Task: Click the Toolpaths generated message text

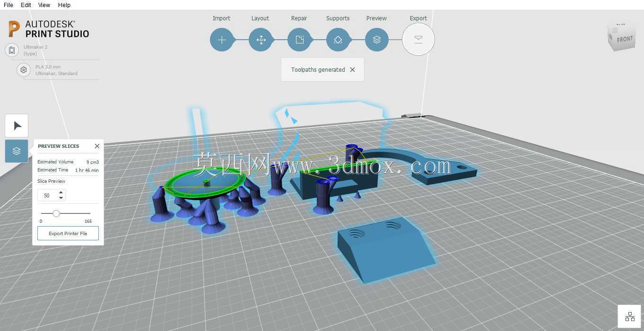Action: pyautogui.click(x=318, y=70)
